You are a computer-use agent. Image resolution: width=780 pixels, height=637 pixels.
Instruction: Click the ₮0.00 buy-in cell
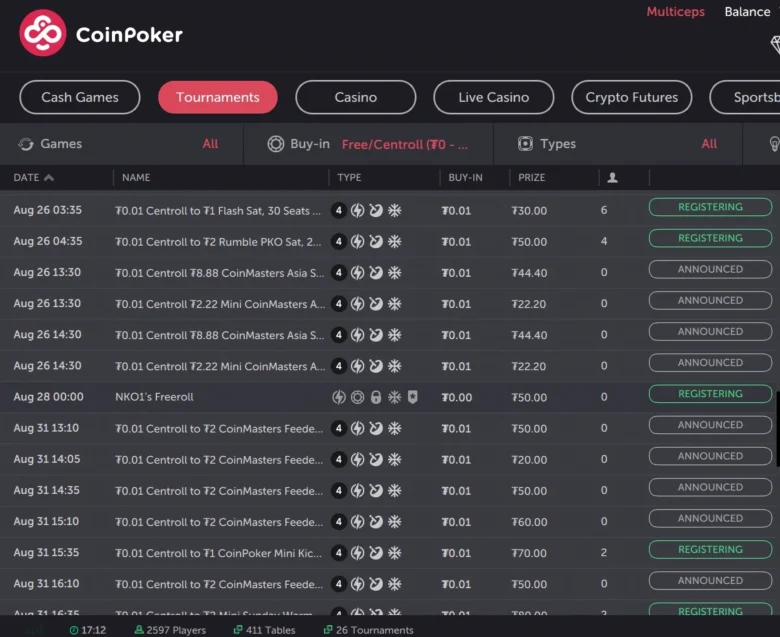pyautogui.click(x=456, y=397)
